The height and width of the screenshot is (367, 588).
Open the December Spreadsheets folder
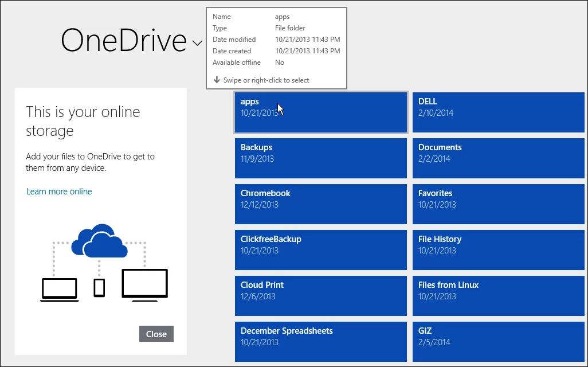(320, 341)
